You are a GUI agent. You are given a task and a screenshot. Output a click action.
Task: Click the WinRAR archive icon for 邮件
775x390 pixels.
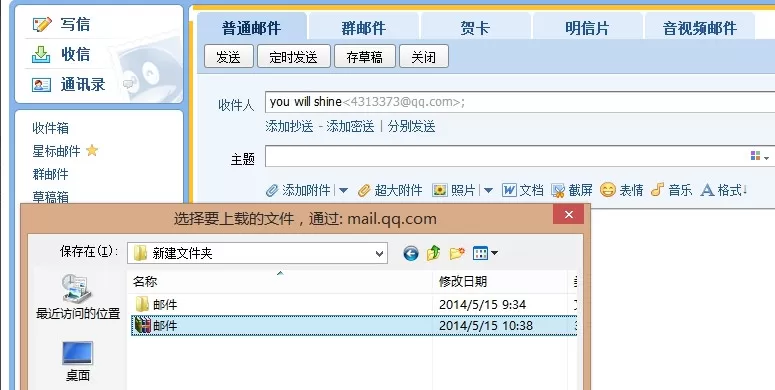[x=142, y=325]
